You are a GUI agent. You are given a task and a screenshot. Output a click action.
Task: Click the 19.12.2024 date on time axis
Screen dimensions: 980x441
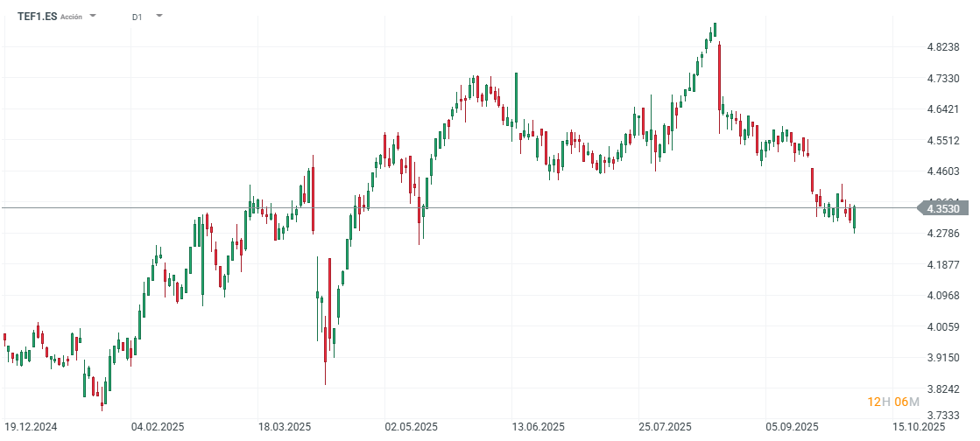coord(31,427)
